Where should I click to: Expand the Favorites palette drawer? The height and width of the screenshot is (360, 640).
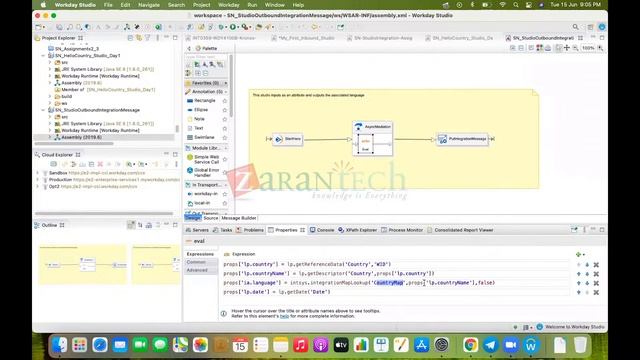[207, 83]
